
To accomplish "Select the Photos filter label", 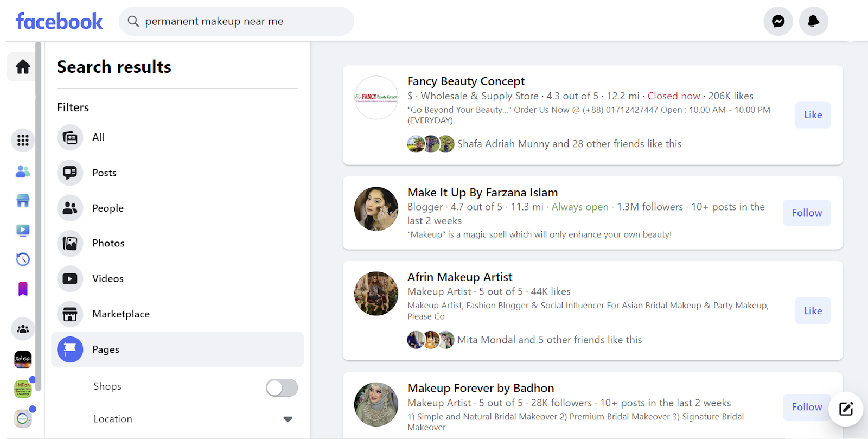I will click(x=108, y=243).
